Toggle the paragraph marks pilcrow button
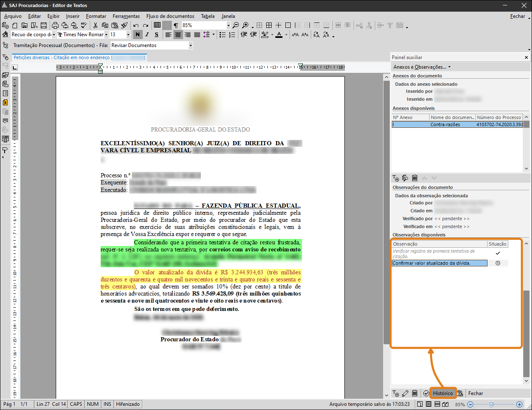The image size is (532, 410). point(176,25)
